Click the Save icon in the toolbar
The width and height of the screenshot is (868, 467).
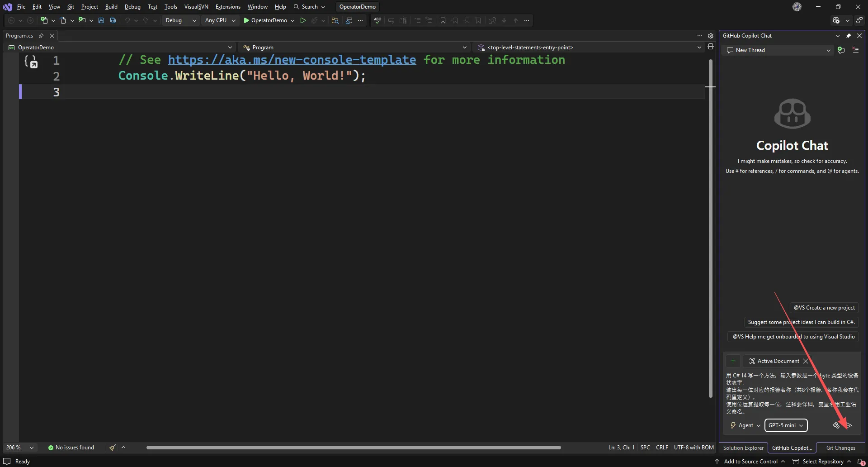tap(101, 20)
